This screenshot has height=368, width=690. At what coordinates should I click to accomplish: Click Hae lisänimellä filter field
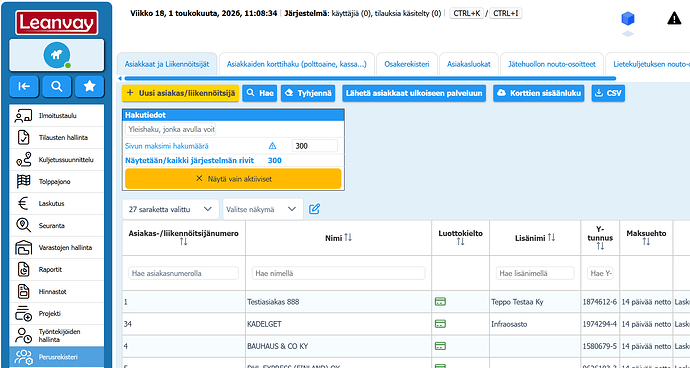point(535,273)
